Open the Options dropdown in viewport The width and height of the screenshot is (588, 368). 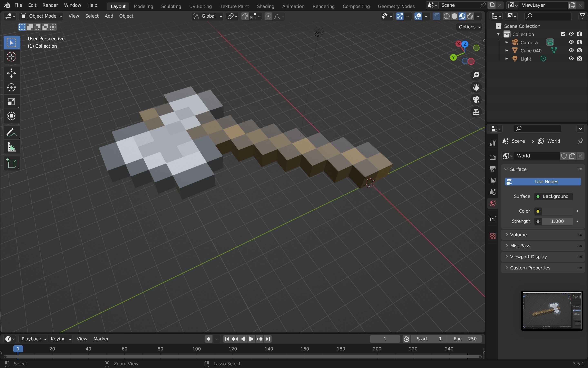(x=469, y=27)
